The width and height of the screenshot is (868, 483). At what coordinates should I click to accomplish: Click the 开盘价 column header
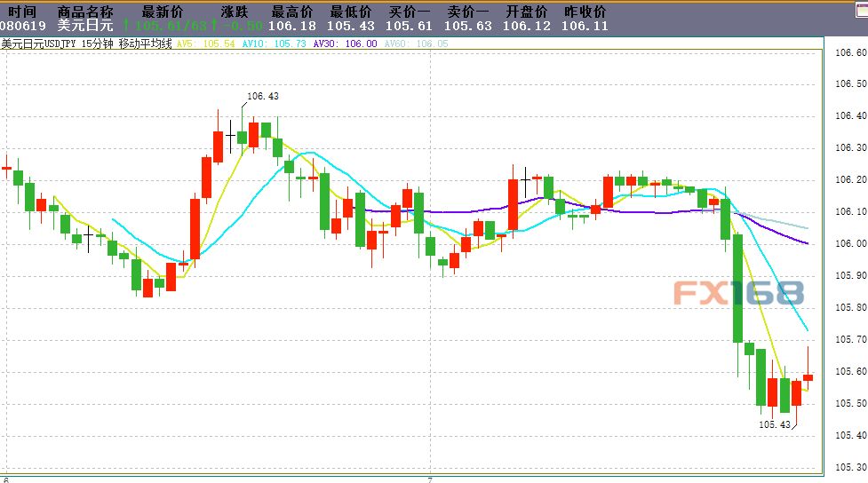pos(527,11)
